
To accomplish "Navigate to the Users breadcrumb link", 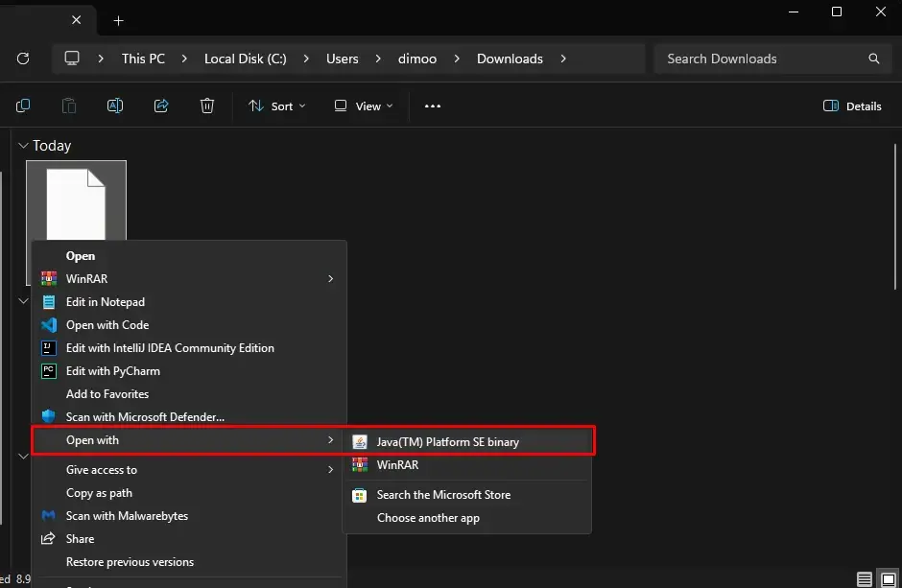I will 343,58.
